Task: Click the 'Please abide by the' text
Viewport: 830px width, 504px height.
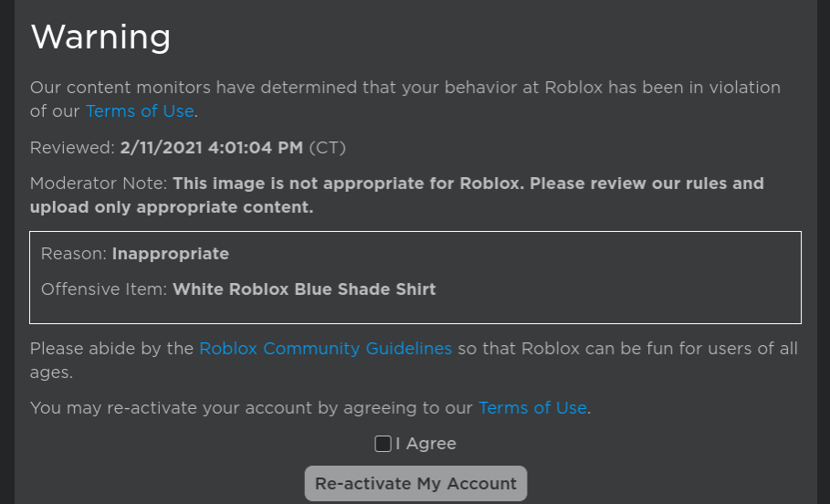Action: [111, 349]
